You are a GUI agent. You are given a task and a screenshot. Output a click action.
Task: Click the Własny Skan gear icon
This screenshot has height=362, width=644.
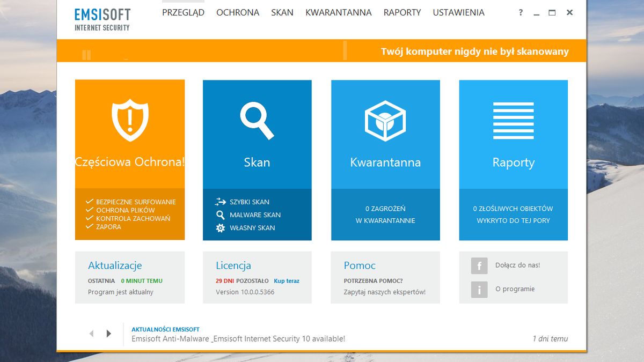pyautogui.click(x=221, y=228)
